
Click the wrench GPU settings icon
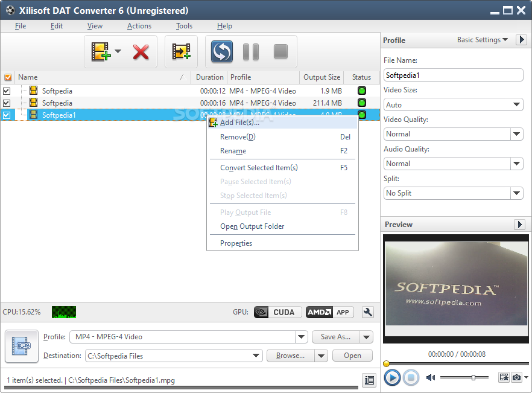click(x=368, y=312)
